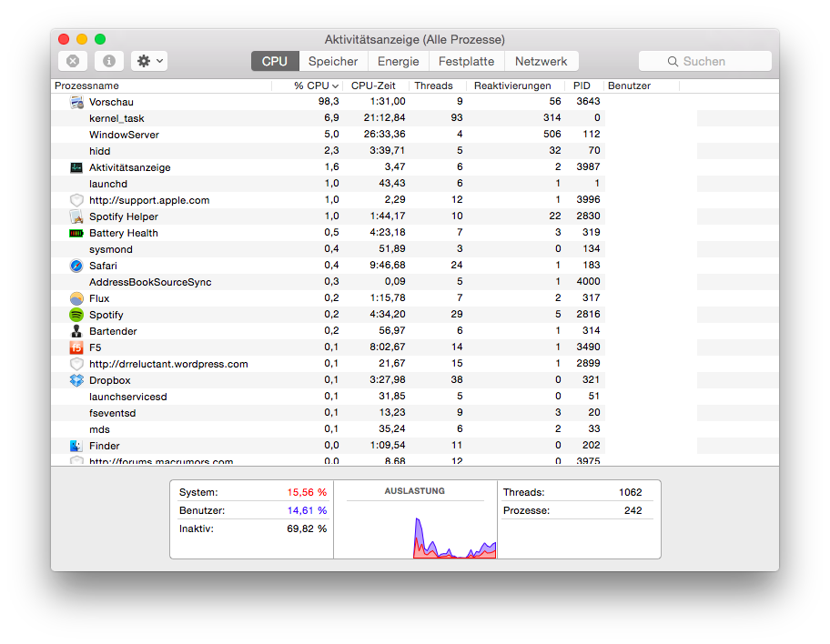Click the Battery Health icon

point(76,233)
